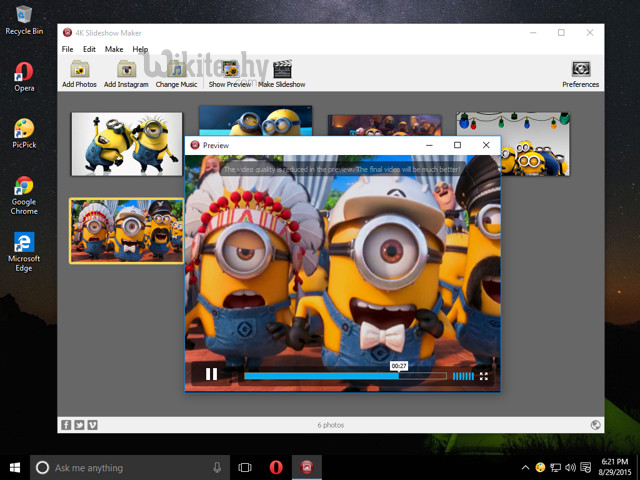Click the globe icon in status bar
Viewport: 640px width, 480px height.
(596, 425)
